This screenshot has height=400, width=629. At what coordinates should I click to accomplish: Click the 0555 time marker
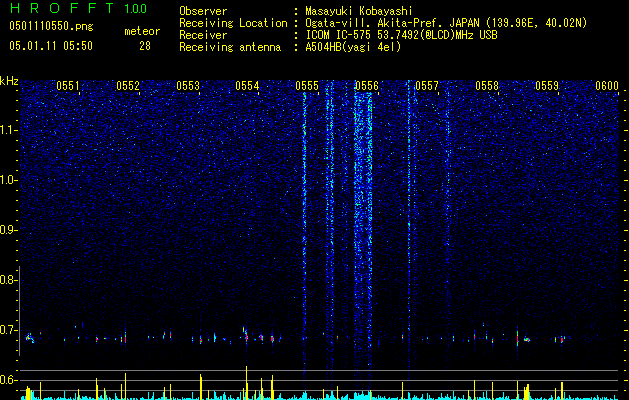[307, 86]
